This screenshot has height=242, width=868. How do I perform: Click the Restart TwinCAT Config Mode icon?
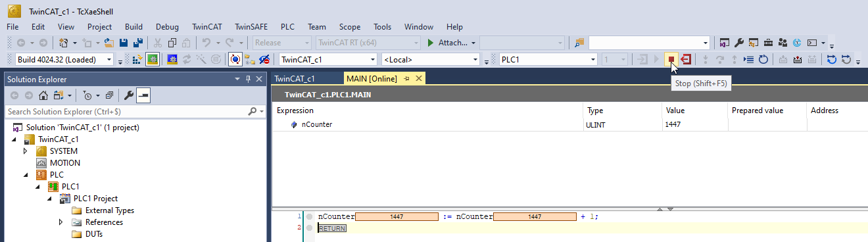coord(172,59)
